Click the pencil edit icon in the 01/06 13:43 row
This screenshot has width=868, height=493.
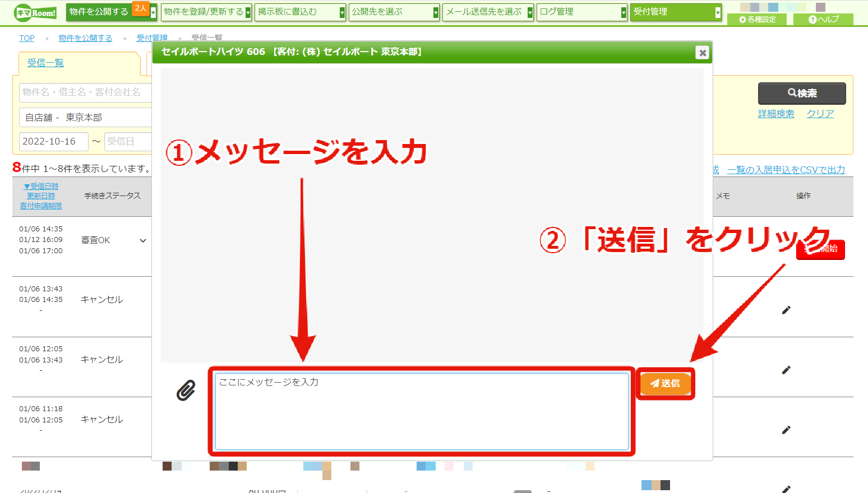[786, 310]
